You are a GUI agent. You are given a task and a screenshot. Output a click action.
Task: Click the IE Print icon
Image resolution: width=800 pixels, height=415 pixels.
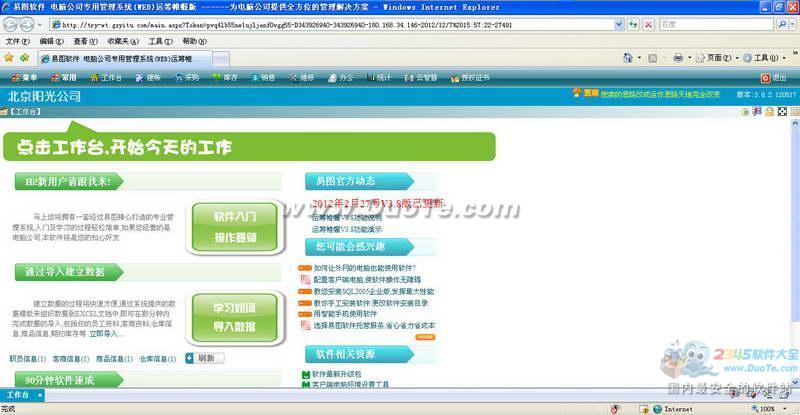tap(678, 58)
